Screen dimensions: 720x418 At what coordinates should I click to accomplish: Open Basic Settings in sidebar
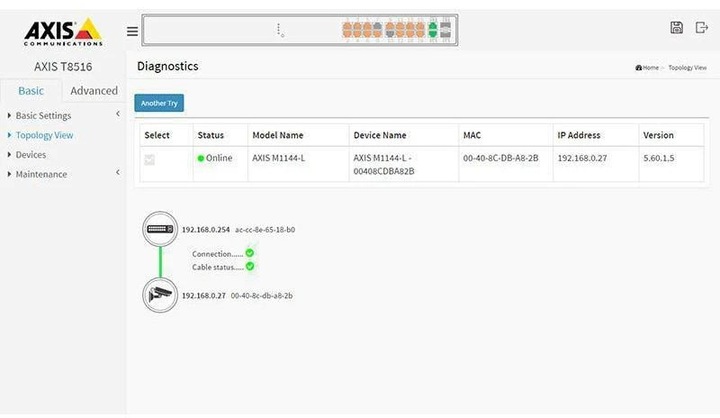click(x=43, y=116)
